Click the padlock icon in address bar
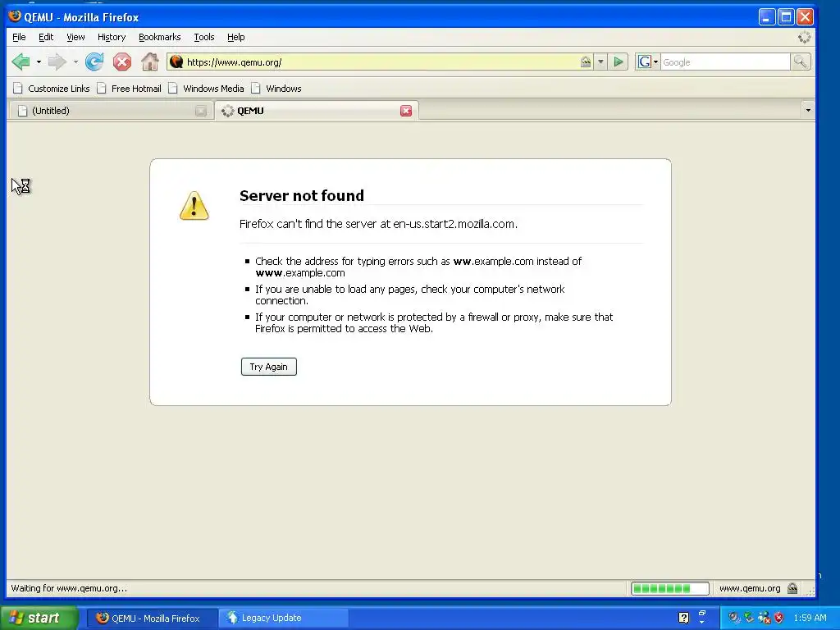840x630 pixels. tap(586, 62)
